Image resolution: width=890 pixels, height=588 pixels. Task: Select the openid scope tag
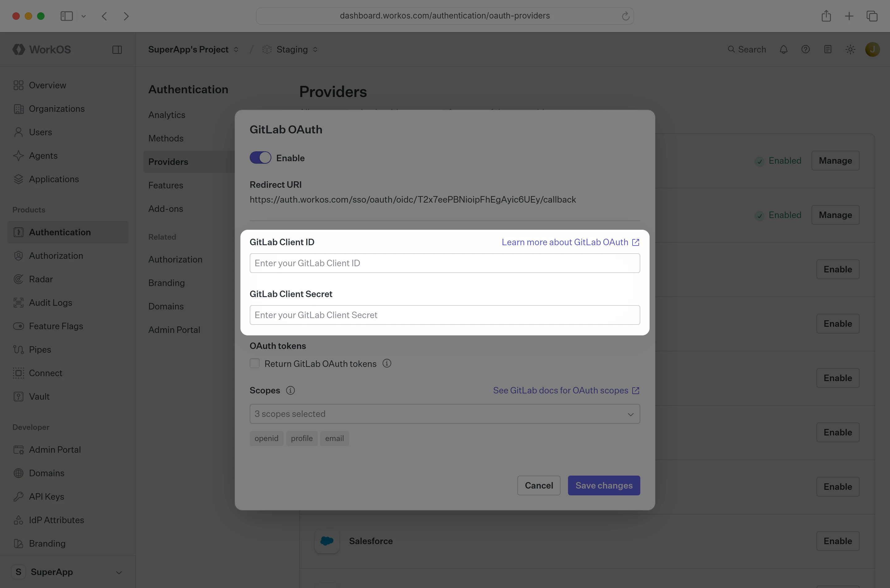266,439
